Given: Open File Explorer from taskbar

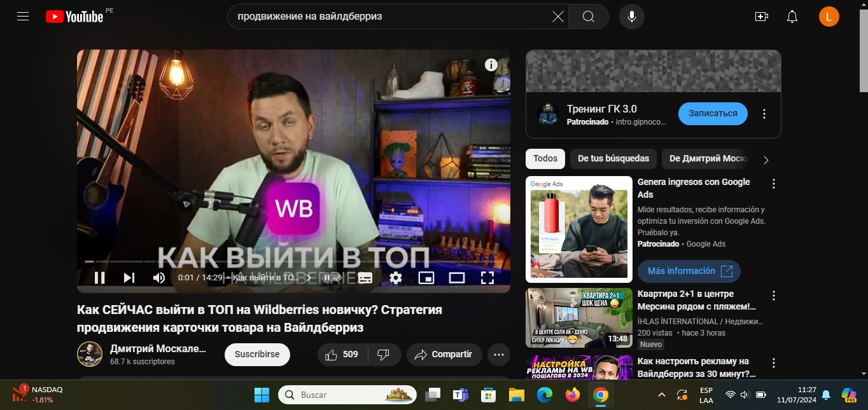Looking at the screenshot, I should pyautogui.click(x=516, y=395).
